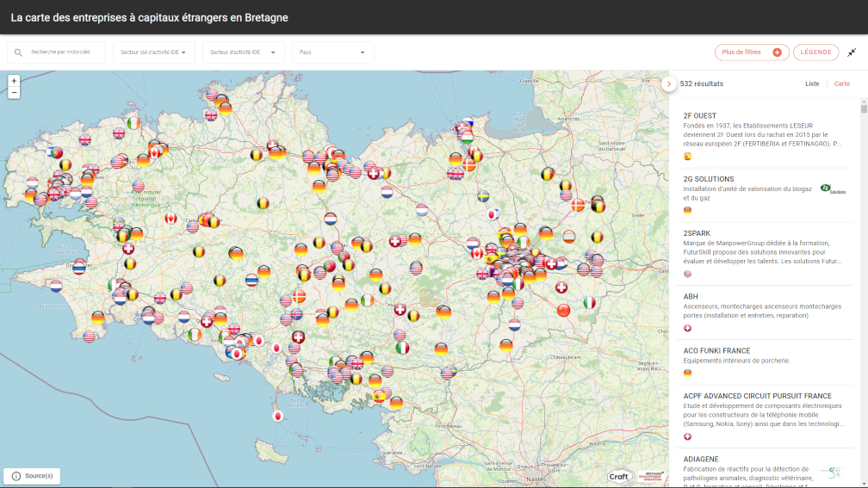Click the Swiss flag under ACPF ADVANCED CIRCUIT

pyautogui.click(x=687, y=436)
